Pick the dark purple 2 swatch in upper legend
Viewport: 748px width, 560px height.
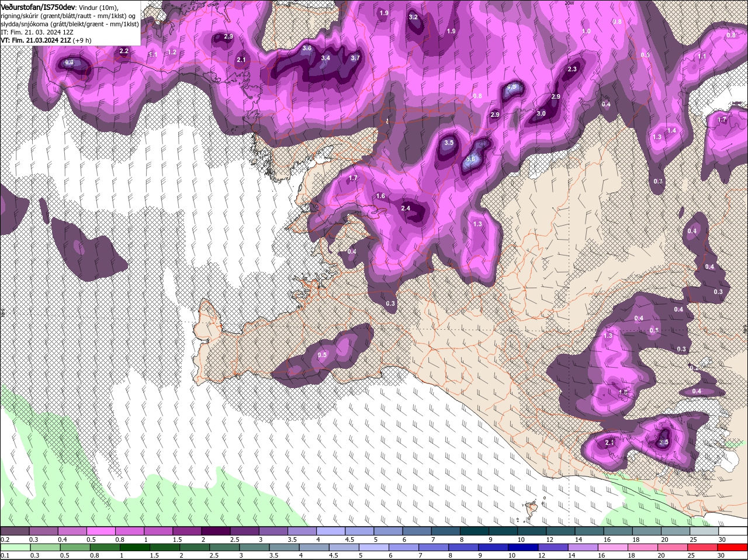click(x=216, y=531)
